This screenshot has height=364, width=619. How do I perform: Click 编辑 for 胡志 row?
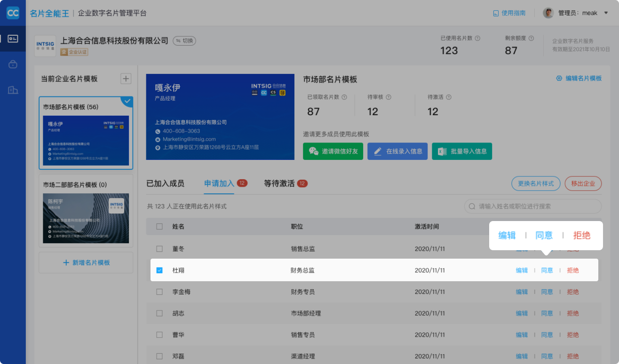point(522,313)
